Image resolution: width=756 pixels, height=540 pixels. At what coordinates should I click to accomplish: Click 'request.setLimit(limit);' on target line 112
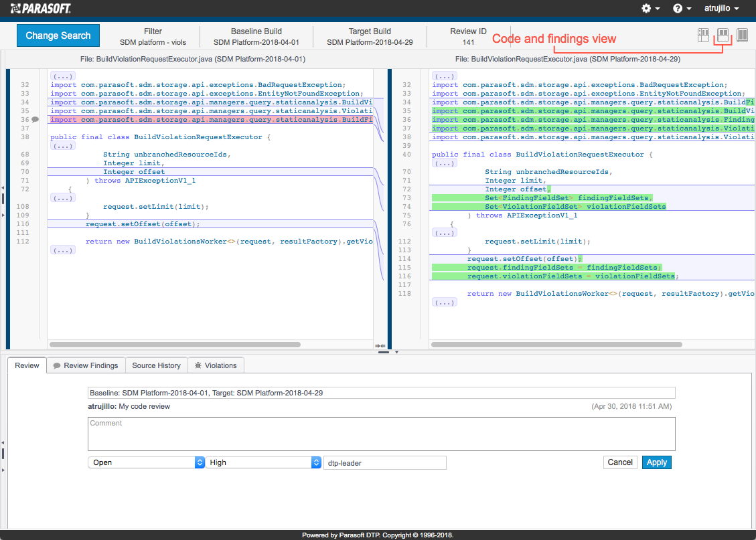point(538,242)
